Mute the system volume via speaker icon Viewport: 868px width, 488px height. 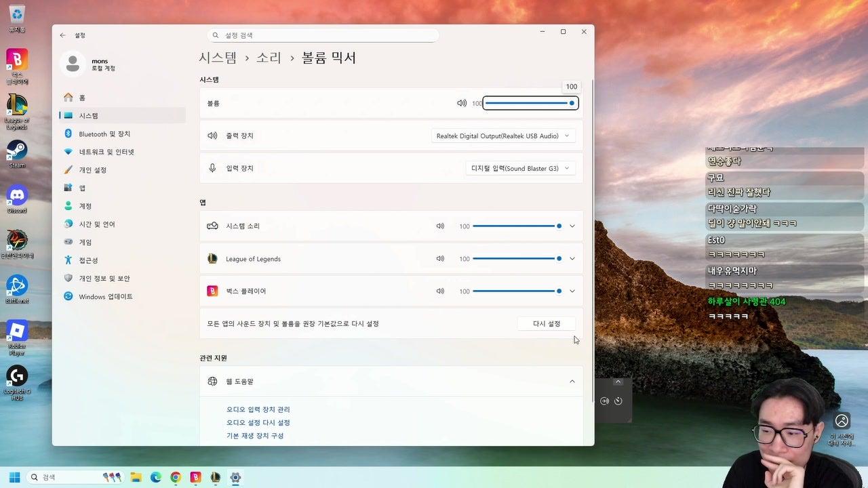[x=462, y=103]
